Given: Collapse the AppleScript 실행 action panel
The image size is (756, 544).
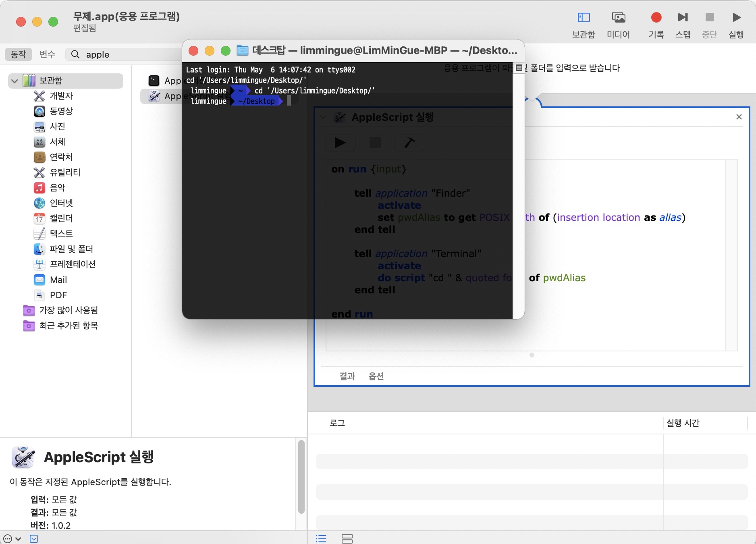Looking at the screenshot, I should click(x=323, y=117).
